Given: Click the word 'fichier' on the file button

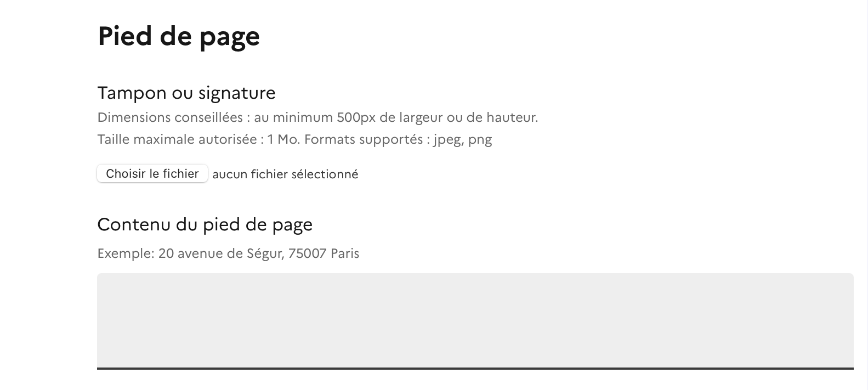Looking at the screenshot, I should 181,173.
